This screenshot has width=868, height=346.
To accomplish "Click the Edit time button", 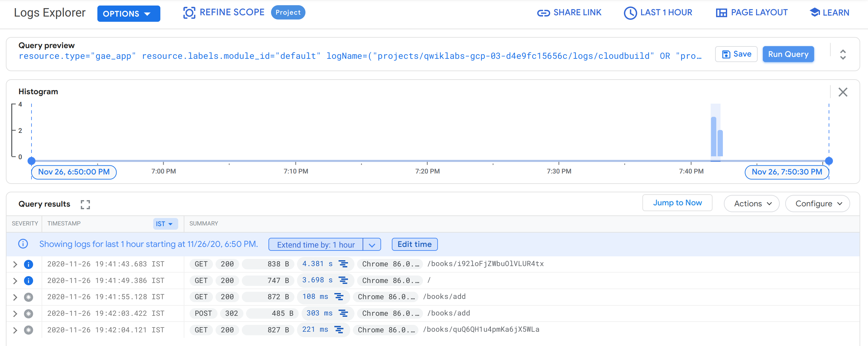I will click(x=414, y=244).
